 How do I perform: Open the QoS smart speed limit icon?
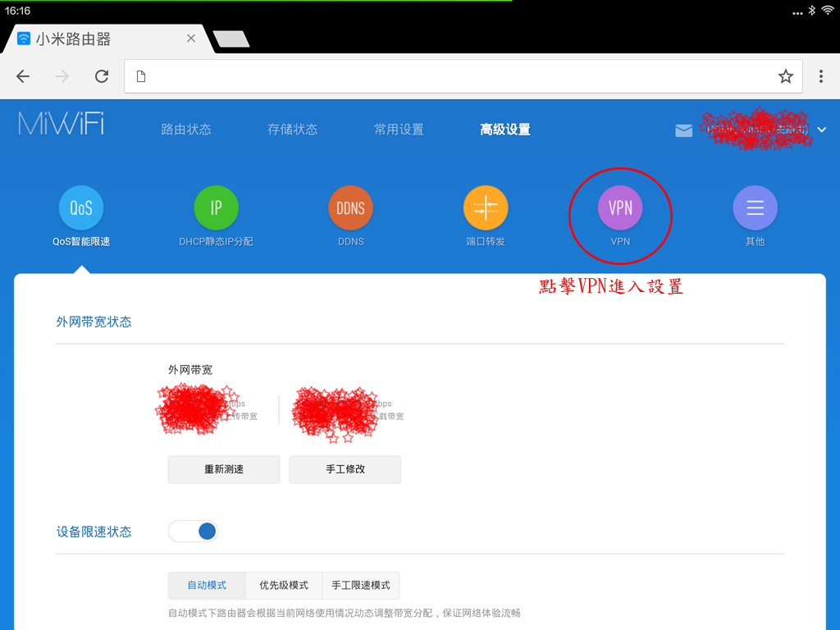coord(81,208)
